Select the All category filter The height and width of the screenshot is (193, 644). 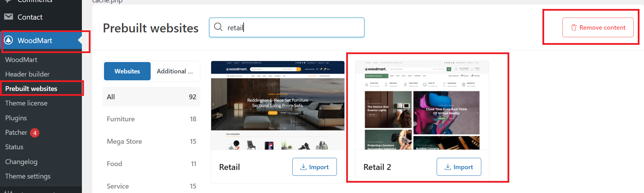coord(151,97)
